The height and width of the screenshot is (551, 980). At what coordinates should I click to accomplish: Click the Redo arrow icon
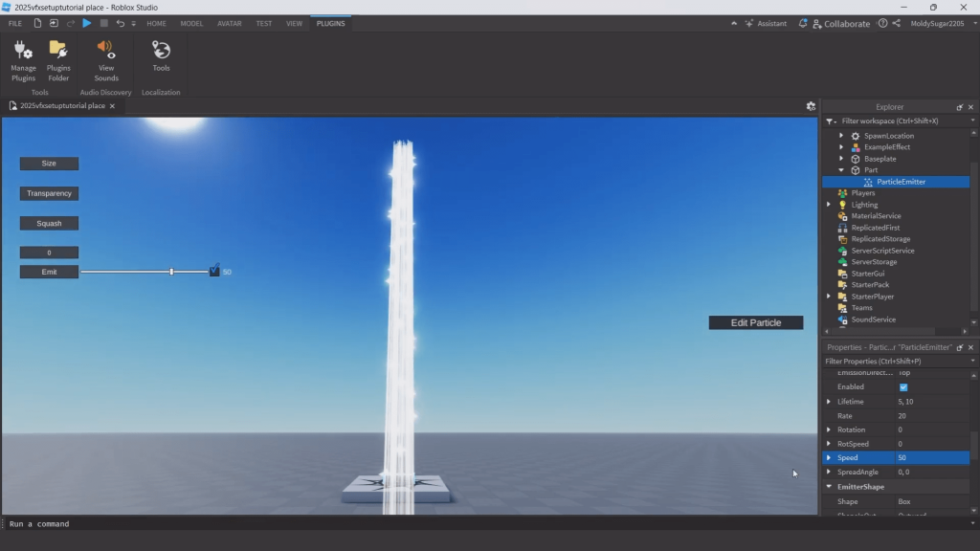tap(71, 23)
